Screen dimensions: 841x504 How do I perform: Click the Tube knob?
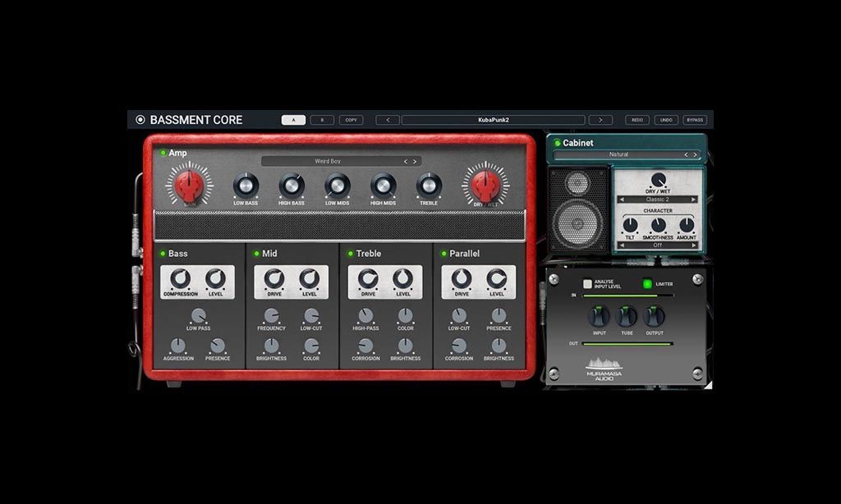click(627, 316)
